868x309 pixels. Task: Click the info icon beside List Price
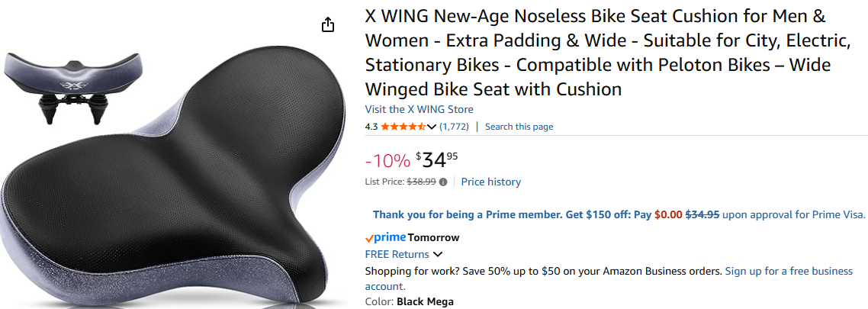click(x=443, y=182)
